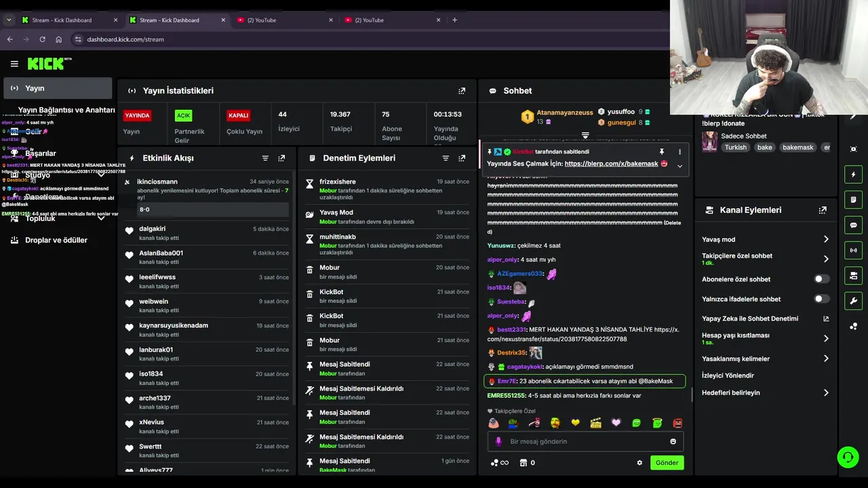Open the Denetim Eylemleri filter icon
Viewport: 868px width, 488px height.
pyautogui.click(x=446, y=158)
